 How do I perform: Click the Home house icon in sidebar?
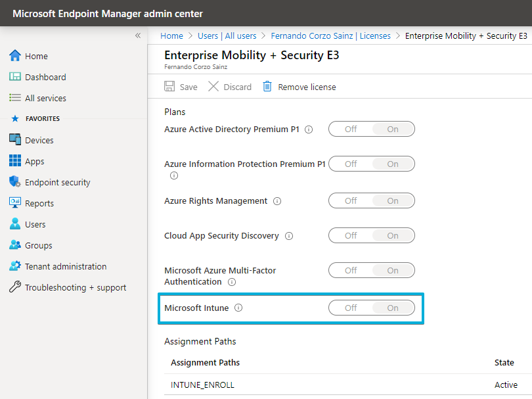[x=15, y=56]
